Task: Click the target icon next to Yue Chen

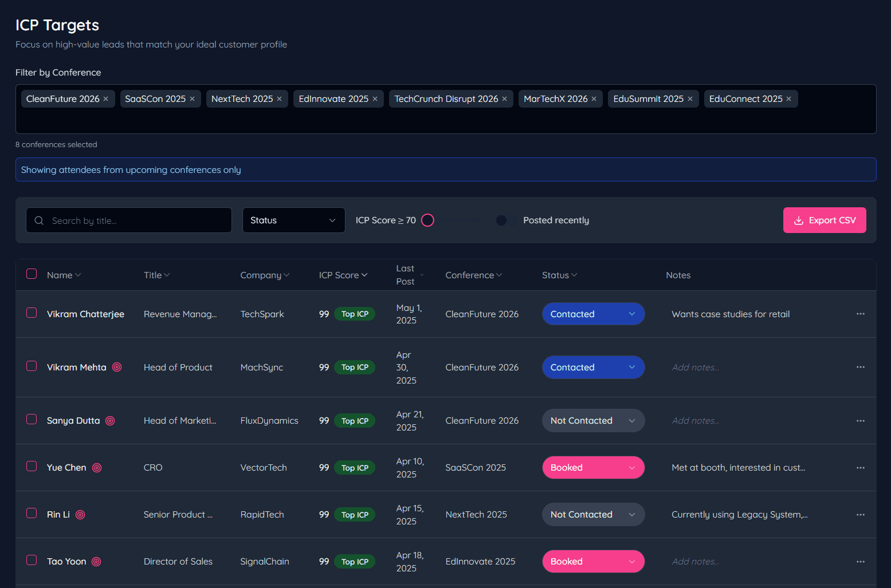Action: click(97, 468)
